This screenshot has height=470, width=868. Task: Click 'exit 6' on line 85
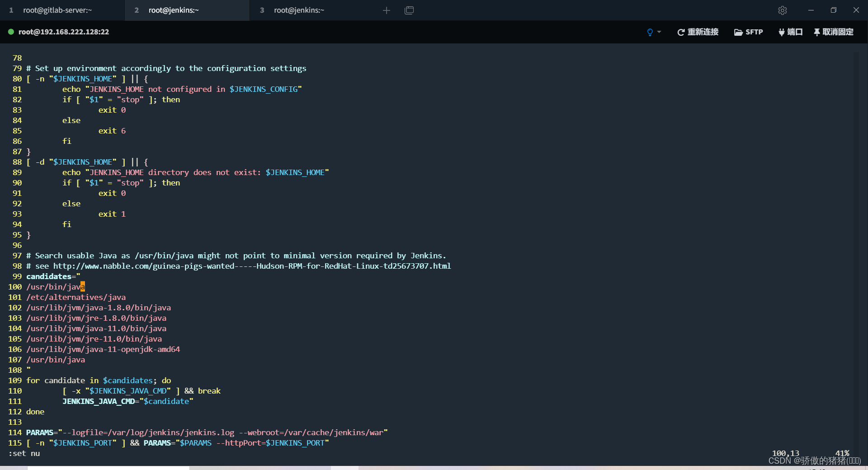pyautogui.click(x=112, y=131)
